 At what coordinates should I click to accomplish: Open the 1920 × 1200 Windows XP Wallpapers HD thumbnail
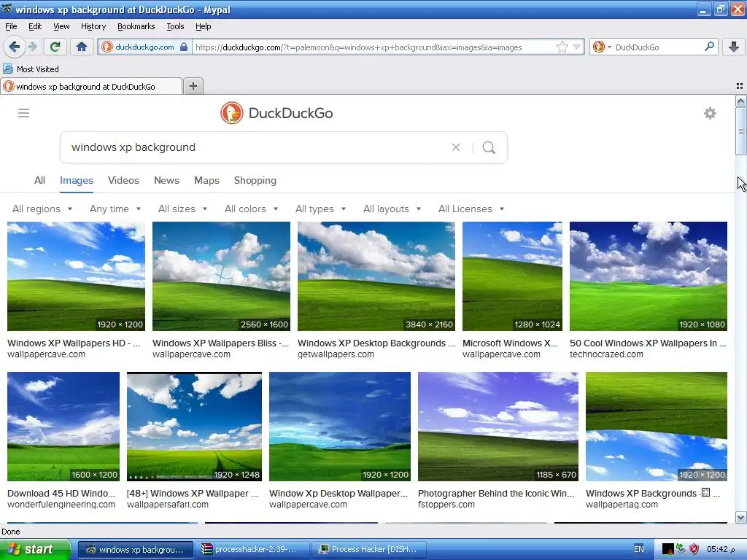pyautogui.click(x=76, y=276)
